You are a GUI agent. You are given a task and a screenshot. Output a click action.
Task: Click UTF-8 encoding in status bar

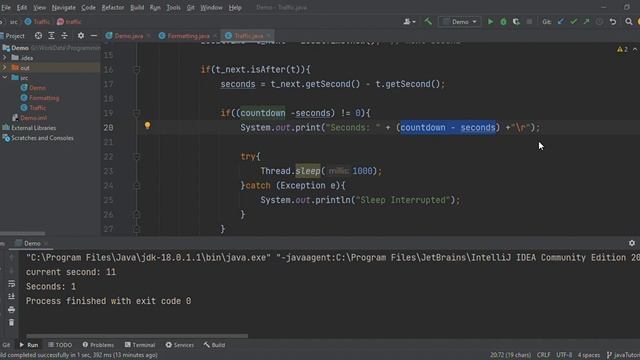[564, 355]
